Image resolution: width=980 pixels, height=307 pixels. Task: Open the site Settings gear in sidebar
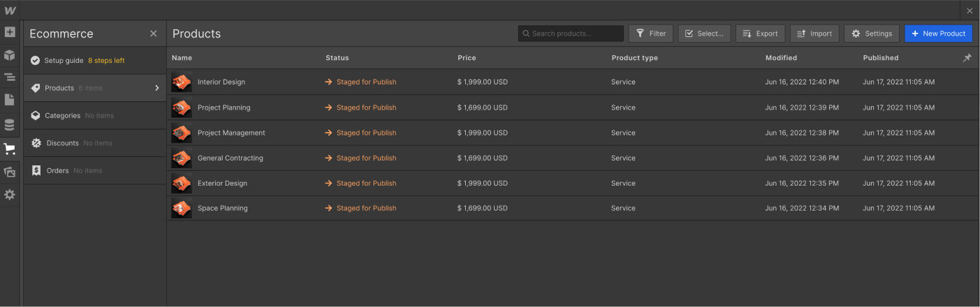10,195
